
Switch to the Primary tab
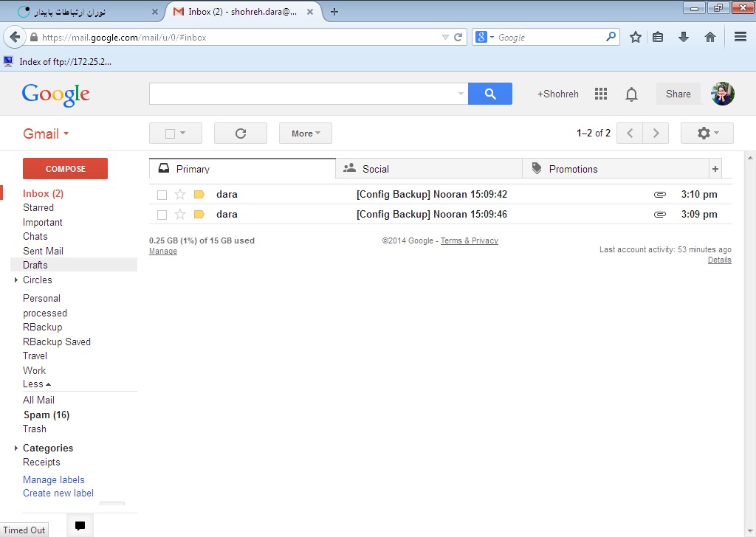[x=242, y=169]
